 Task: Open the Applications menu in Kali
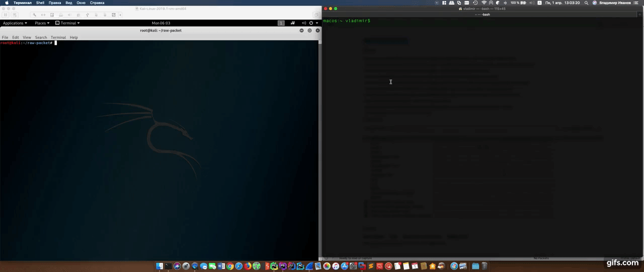tap(15, 23)
